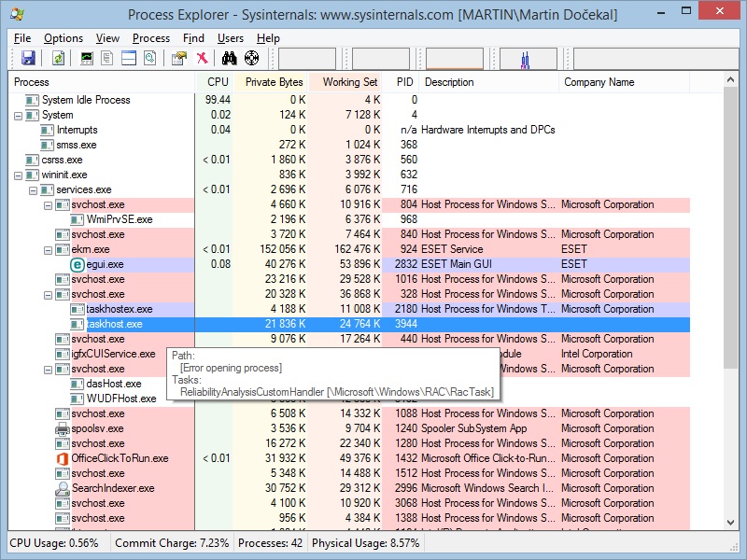Sort by the Working Set column header

349,82
